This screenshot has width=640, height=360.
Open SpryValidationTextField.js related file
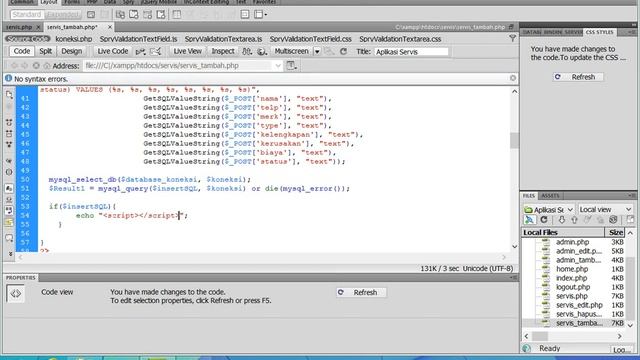tap(138, 39)
